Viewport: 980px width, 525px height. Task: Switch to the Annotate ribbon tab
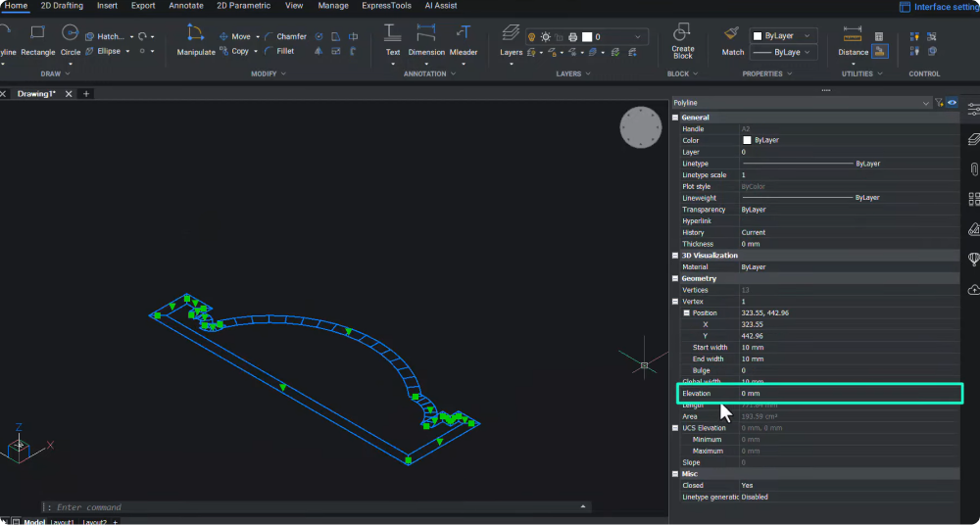coord(185,6)
